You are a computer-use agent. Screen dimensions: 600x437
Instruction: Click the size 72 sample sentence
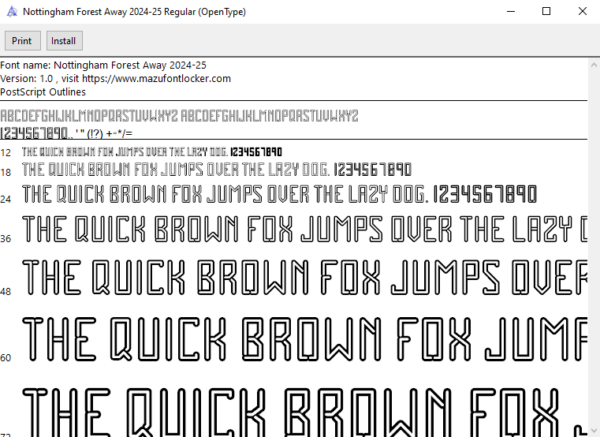click(305, 412)
